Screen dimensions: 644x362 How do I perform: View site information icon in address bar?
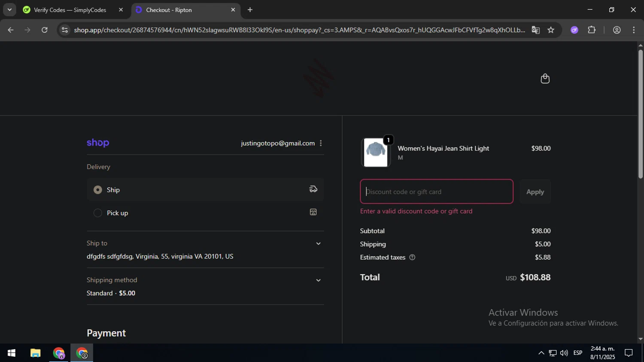point(65,30)
